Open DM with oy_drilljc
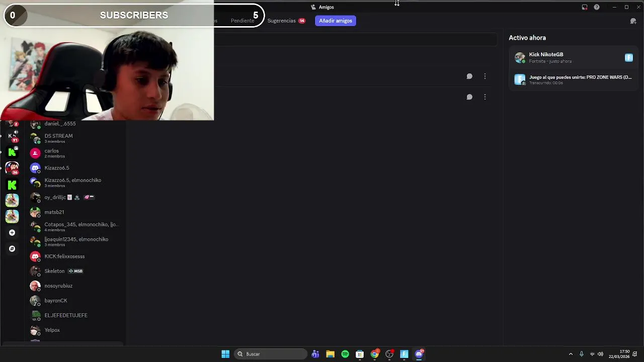The width and height of the screenshot is (644, 362). tap(74, 198)
